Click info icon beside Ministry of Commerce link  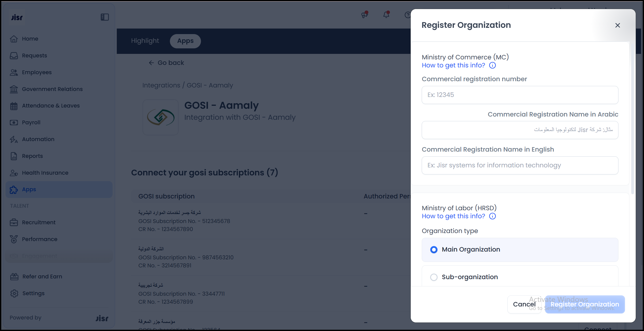(492, 65)
